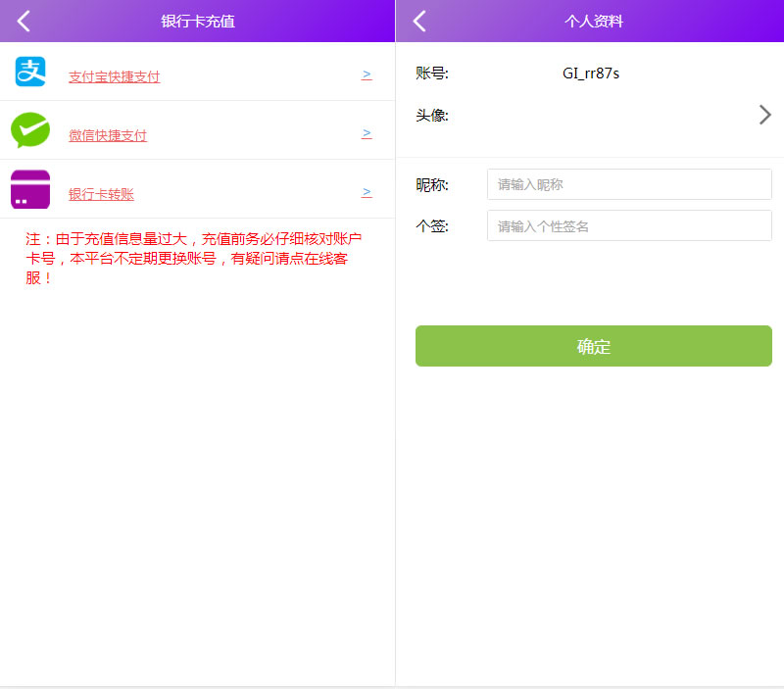Open avatar settings via 头像 chevron

765,115
